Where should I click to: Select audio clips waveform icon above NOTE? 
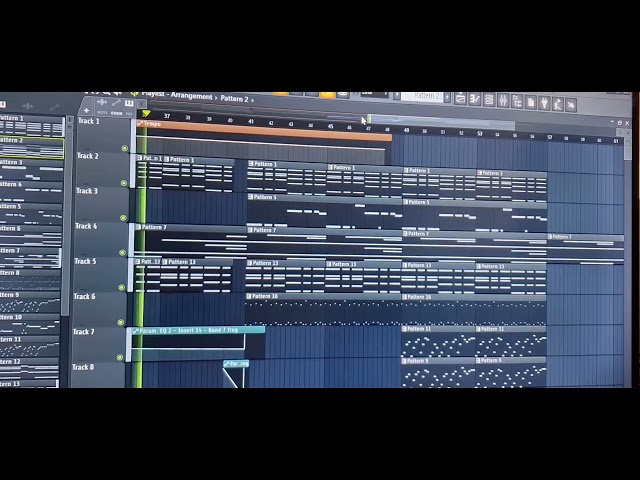point(102,102)
